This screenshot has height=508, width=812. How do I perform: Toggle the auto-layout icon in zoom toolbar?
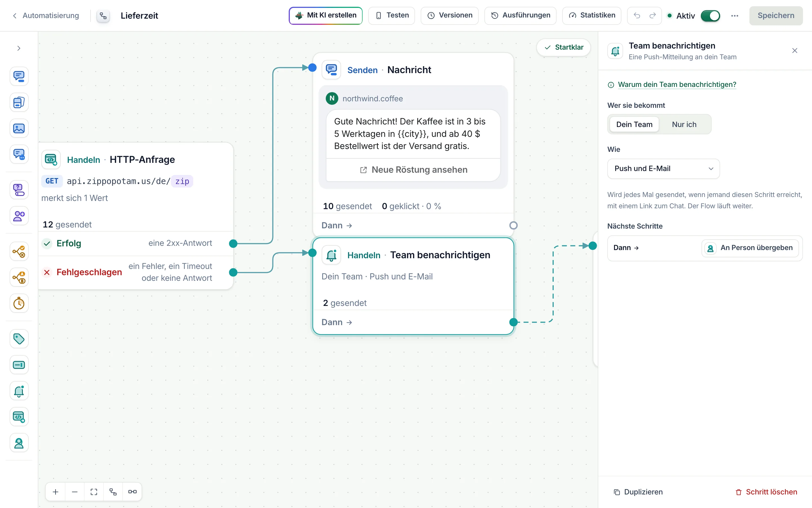click(x=113, y=492)
